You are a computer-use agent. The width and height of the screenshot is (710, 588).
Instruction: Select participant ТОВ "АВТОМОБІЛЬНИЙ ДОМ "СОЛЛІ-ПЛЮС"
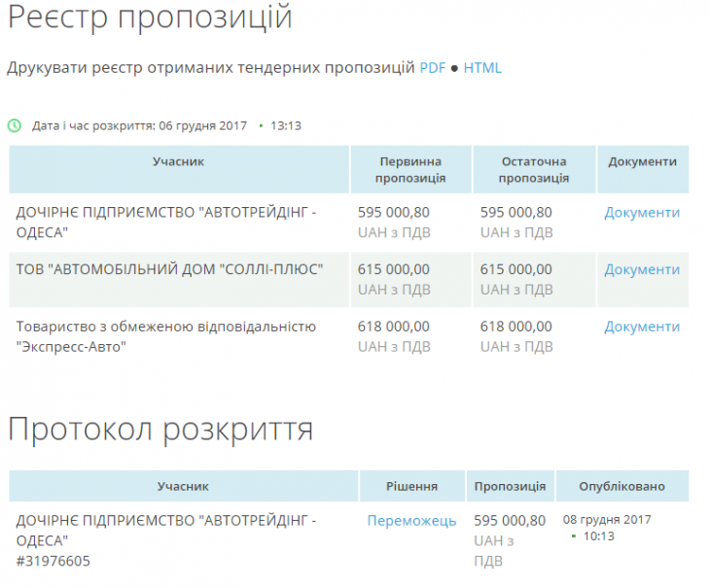click(x=170, y=269)
